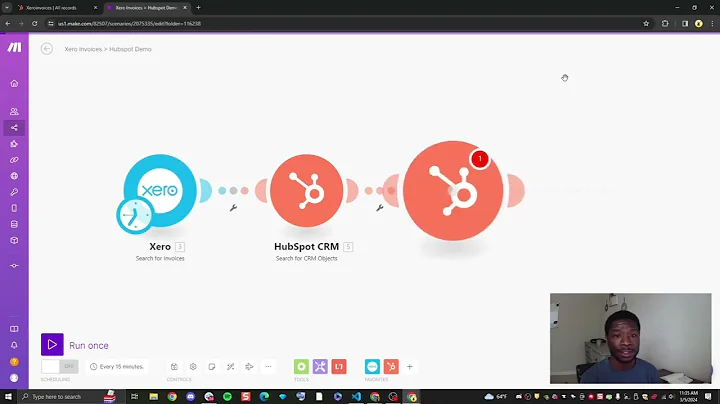Click the flow node icon in sidebar
The image size is (720, 404).
coord(14,266)
